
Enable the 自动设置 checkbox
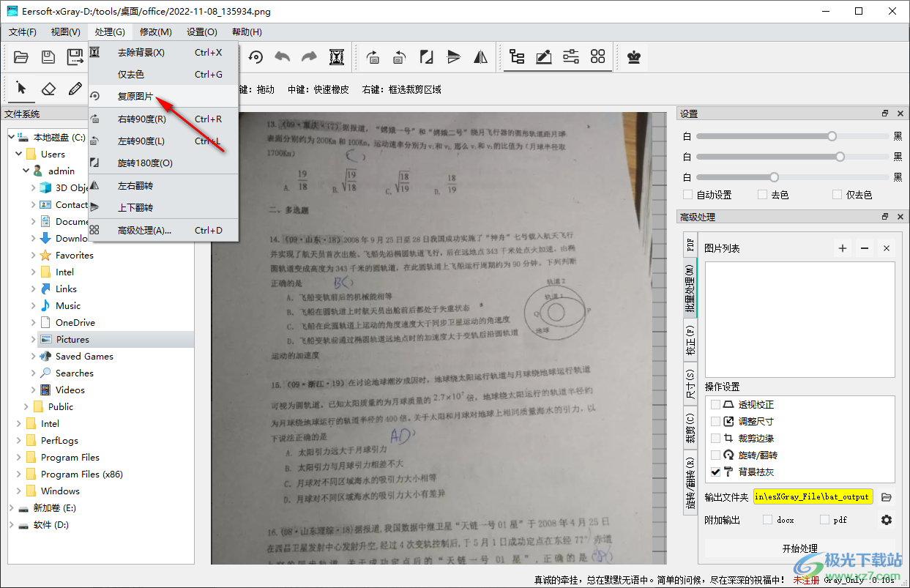click(x=687, y=195)
